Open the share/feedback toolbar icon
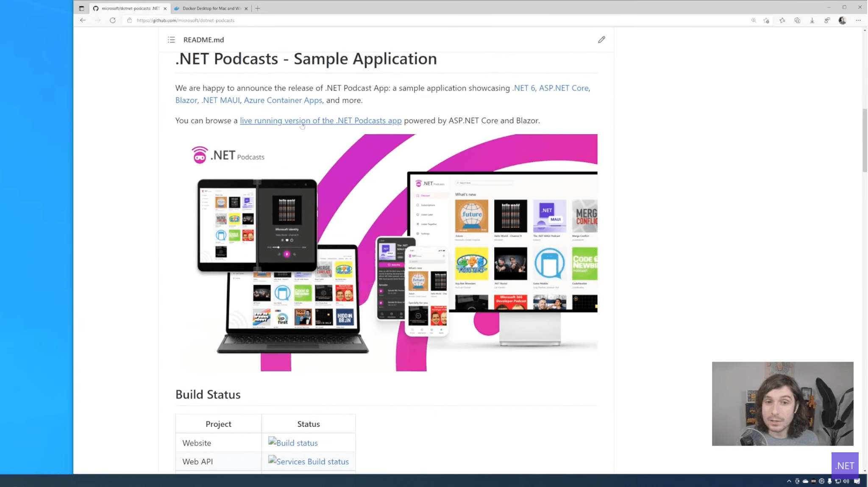The height and width of the screenshot is (487, 868). pyautogui.click(x=827, y=20)
